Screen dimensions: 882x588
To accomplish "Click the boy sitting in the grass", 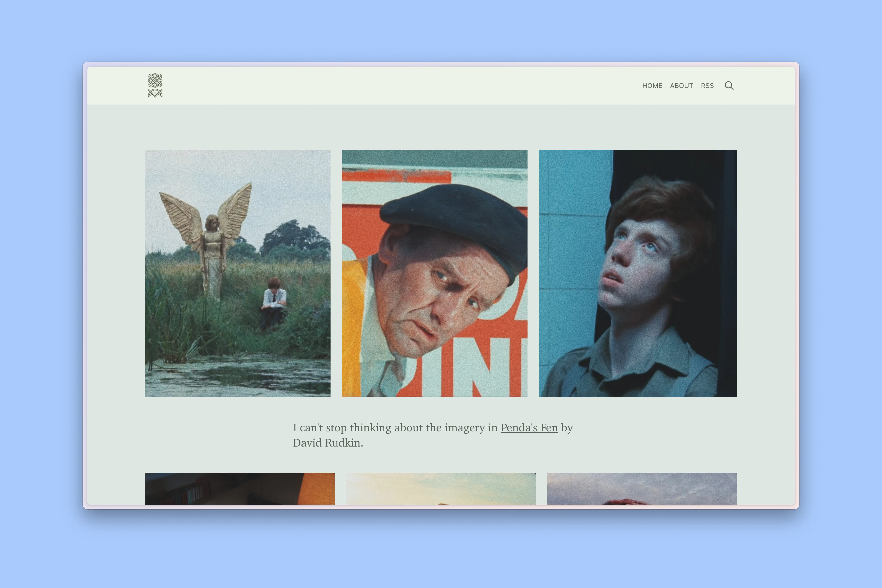I will pos(274,303).
